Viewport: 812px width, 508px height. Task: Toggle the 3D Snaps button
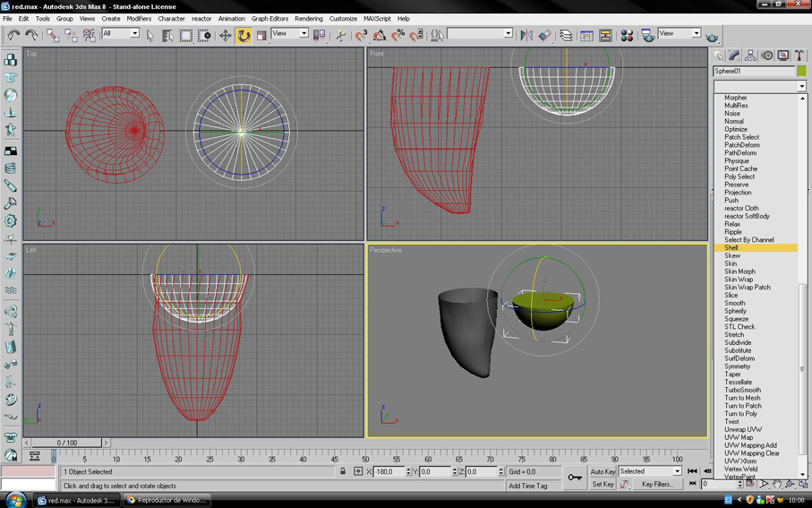361,36
